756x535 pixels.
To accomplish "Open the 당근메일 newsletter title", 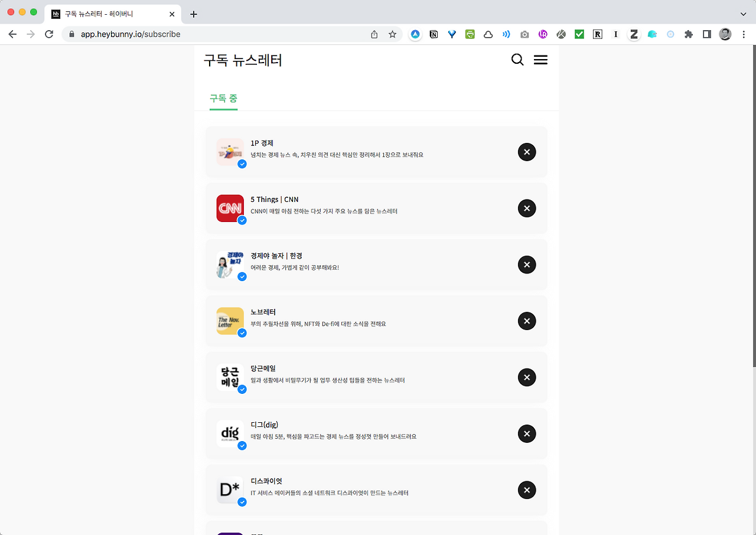I will (x=263, y=368).
